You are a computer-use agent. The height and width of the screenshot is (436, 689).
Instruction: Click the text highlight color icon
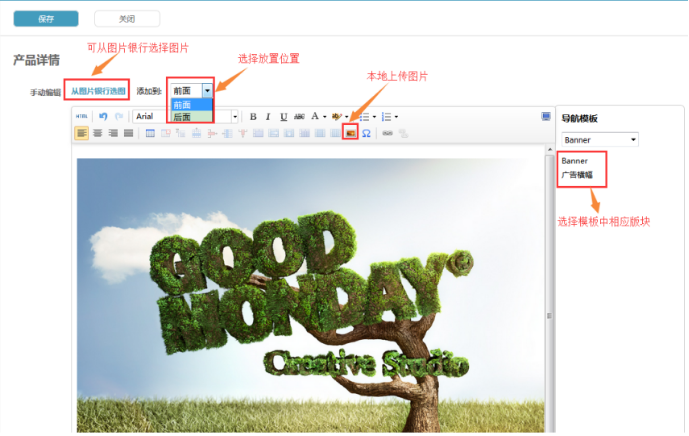337,116
